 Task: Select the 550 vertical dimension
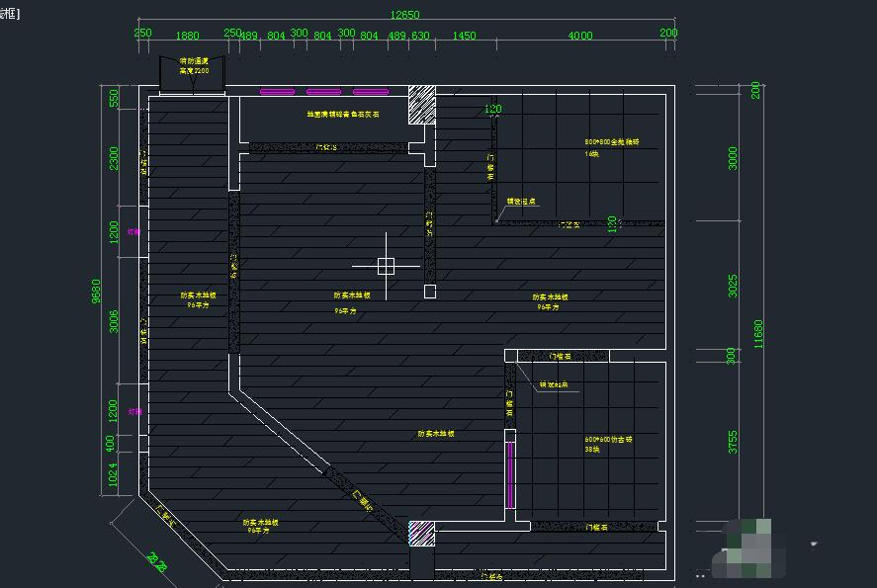[x=114, y=99]
